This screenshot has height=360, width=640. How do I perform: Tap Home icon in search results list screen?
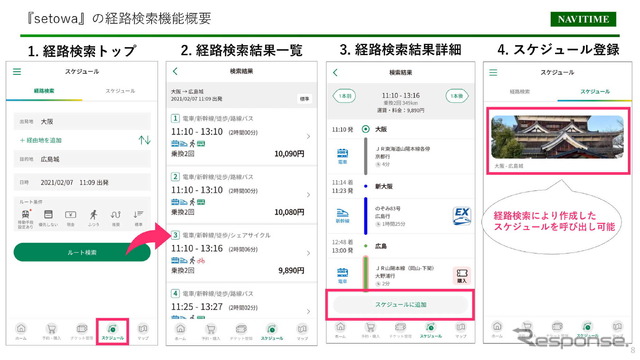180,329
